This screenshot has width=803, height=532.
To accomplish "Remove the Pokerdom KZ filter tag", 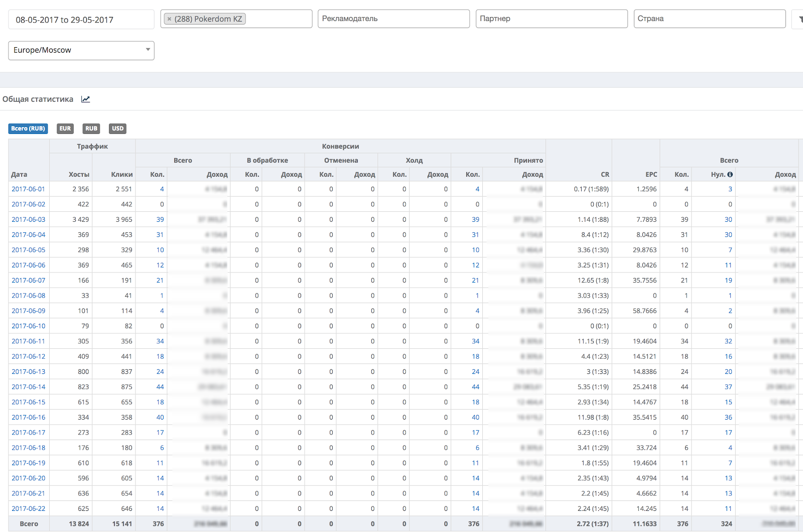I will point(169,19).
